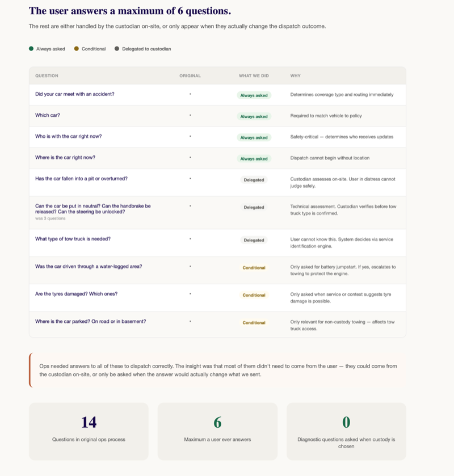The image size is (454, 476).
Task: Click Delegated badge for pit or overturned row
Action: click(x=254, y=180)
